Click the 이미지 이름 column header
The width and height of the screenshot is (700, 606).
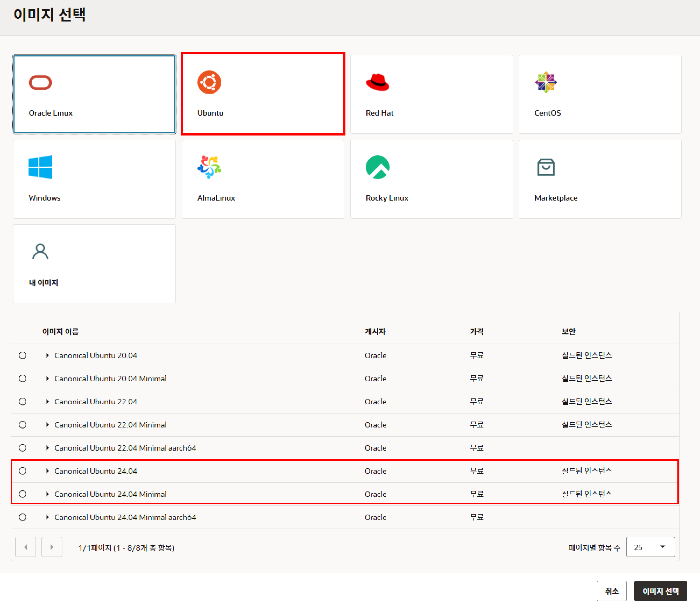click(x=60, y=332)
